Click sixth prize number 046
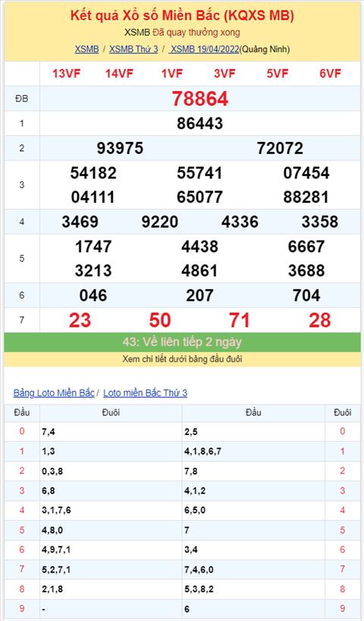The height and width of the screenshot is (621, 364). tap(93, 295)
